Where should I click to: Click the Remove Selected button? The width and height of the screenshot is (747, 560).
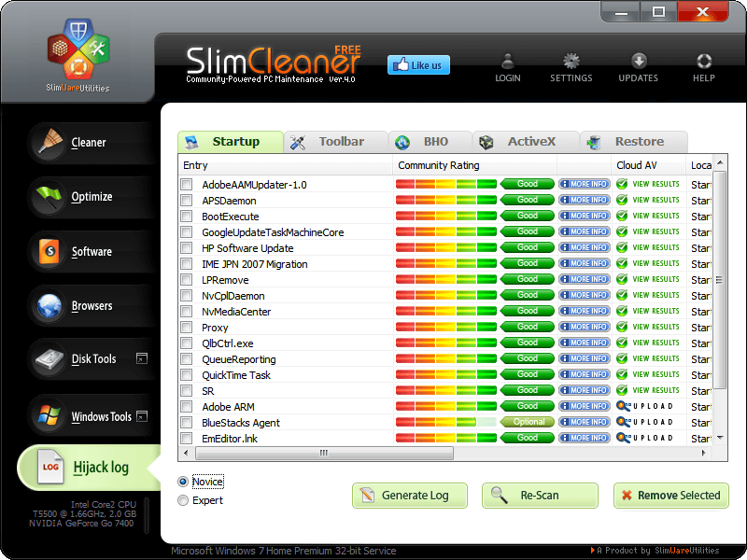(671, 496)
